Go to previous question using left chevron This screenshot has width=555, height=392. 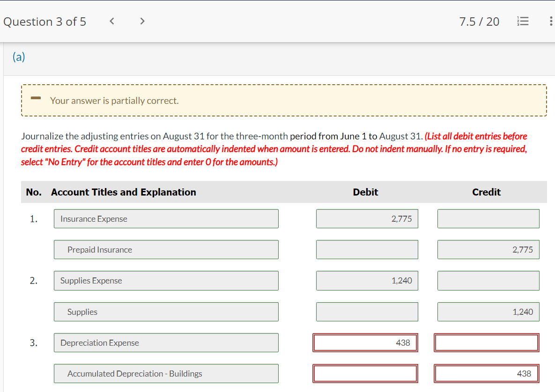(111, 21)
